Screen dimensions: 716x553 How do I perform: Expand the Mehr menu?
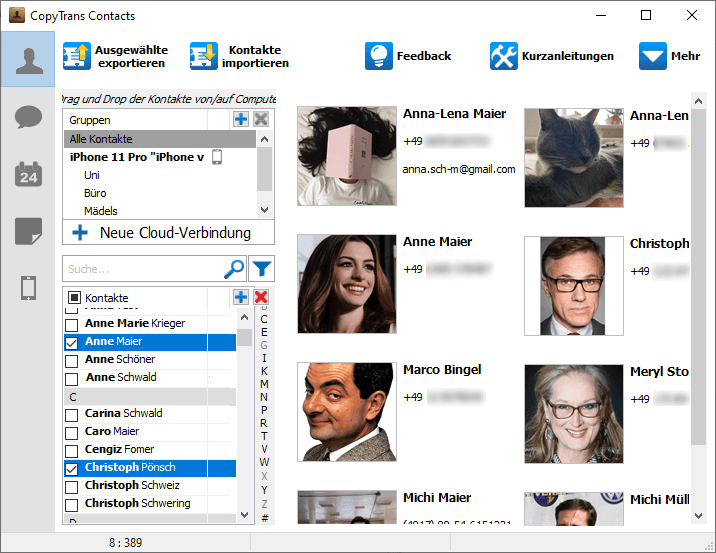(x=669, y=56)
